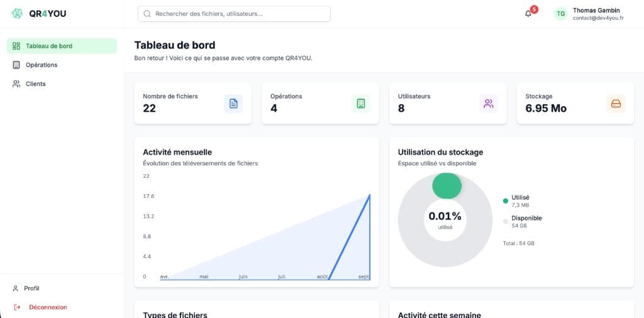Viewport: 644px width, 318px height.
Task: Click the red Déconnexion logout icon
Action: (x=17, y=307)
